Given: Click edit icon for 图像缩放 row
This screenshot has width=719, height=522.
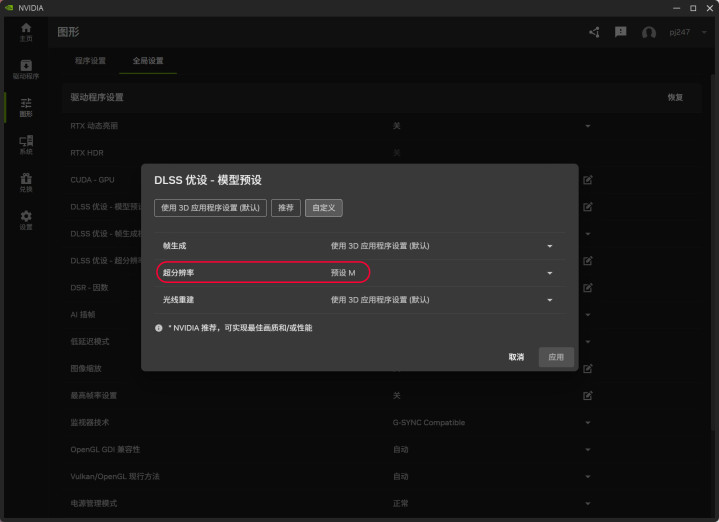Looking at the screenshot, I should (x=587, y=368).
